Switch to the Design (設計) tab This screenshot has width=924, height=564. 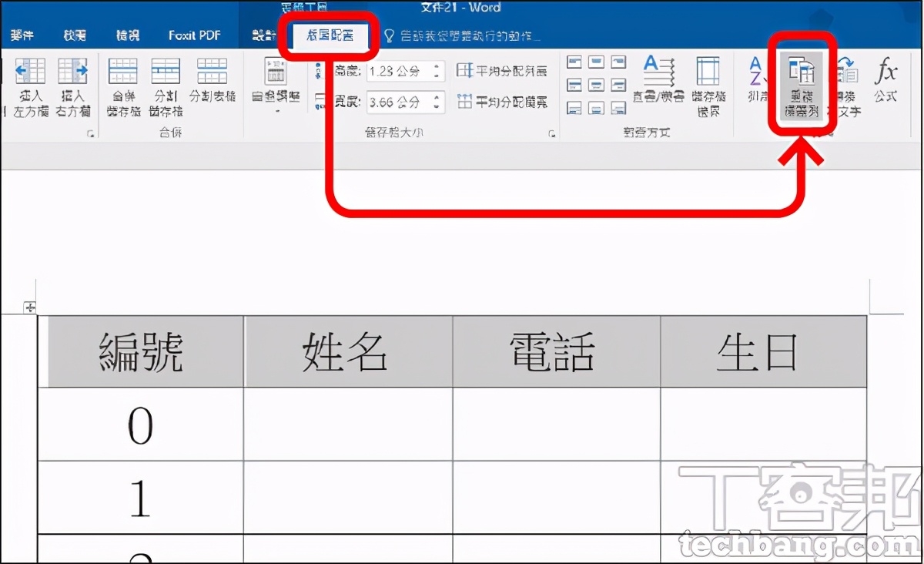pos(263,35)
